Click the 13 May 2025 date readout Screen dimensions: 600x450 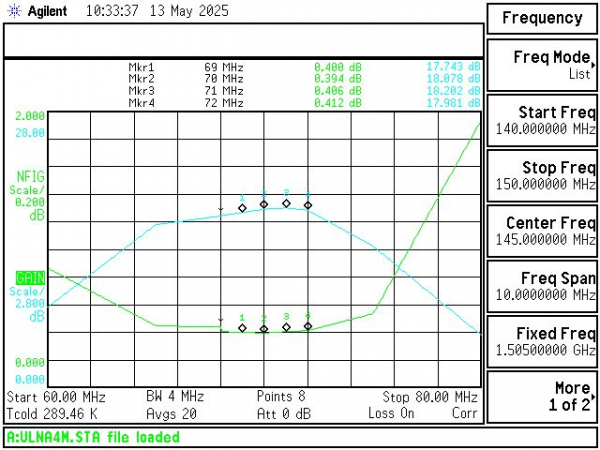(189, 11)
